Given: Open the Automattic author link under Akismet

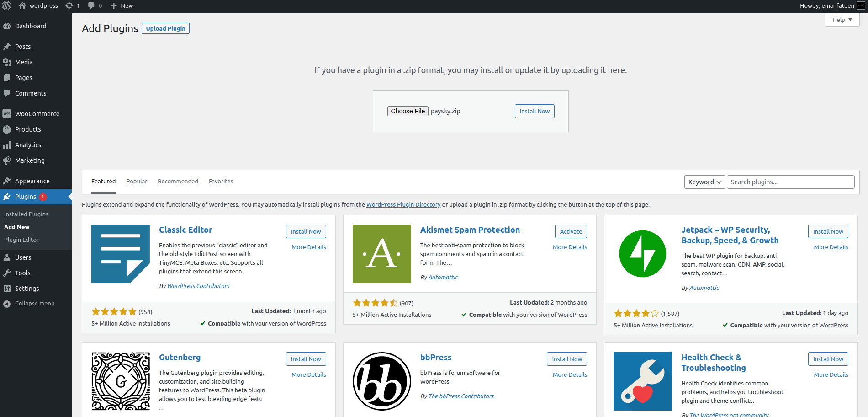Looking at the screenshot, I should point(443,277).
